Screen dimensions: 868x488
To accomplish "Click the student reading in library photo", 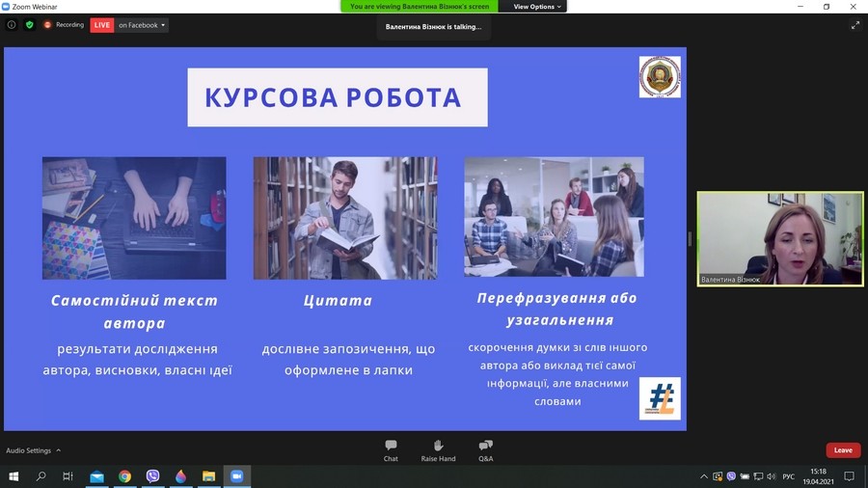I will click(345, 218).
